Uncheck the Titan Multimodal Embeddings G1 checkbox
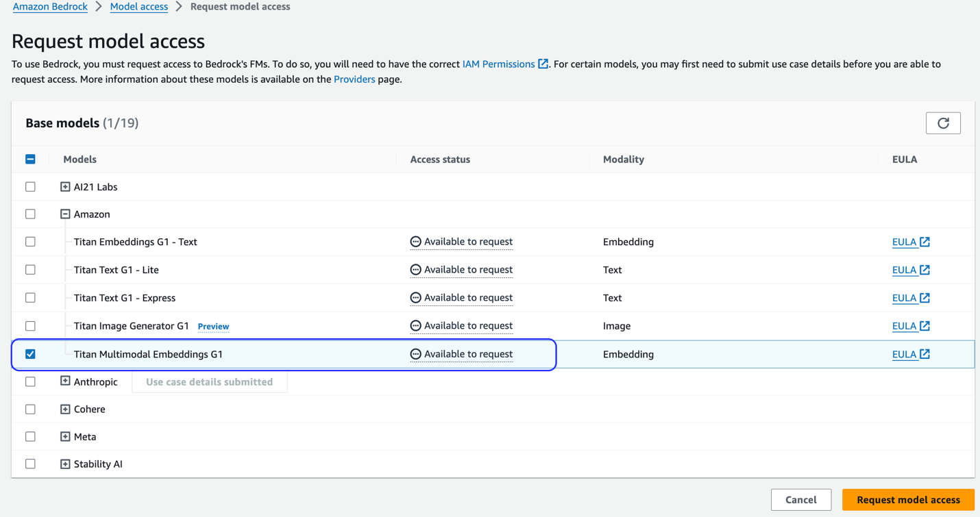980x517 pixels. point(30,354)
